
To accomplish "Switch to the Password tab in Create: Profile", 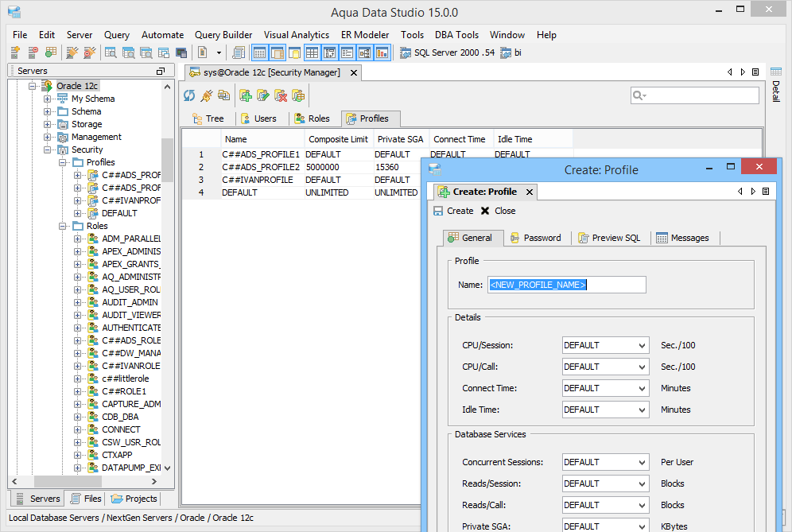I will click(537, 238).
